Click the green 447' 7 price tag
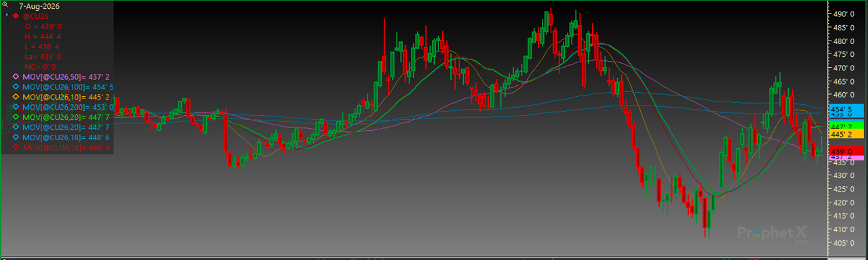The image size is (868, 260). pos(847,127)
